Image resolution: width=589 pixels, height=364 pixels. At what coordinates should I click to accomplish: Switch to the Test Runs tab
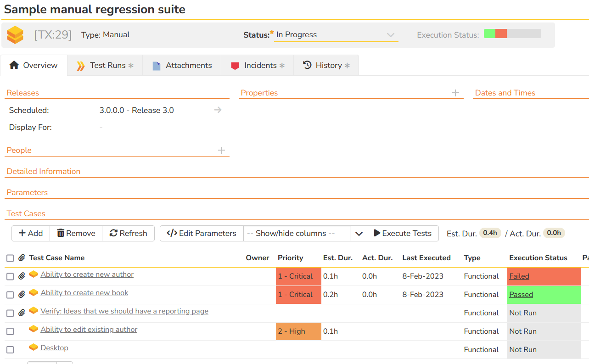point(105,66)
